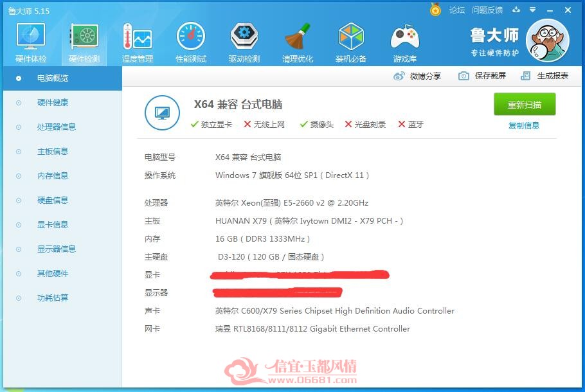Open the 论坛 forum link

click(x=457, y=10)
